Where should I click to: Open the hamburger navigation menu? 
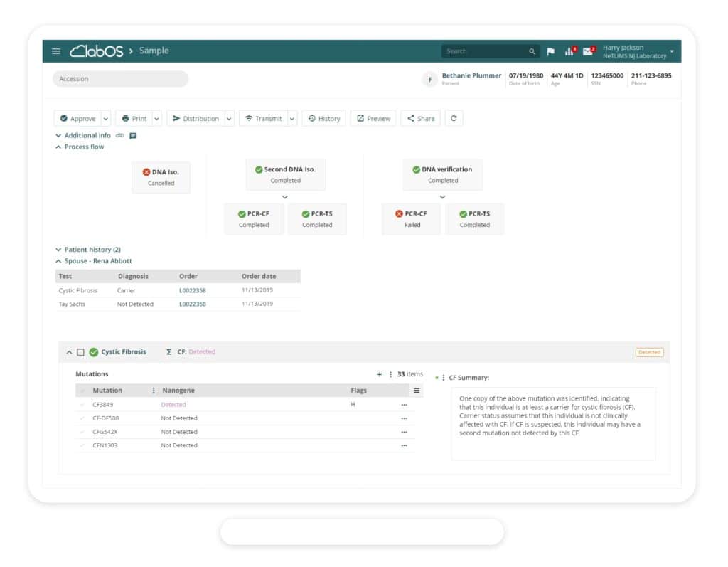click(x=57, y=51)
